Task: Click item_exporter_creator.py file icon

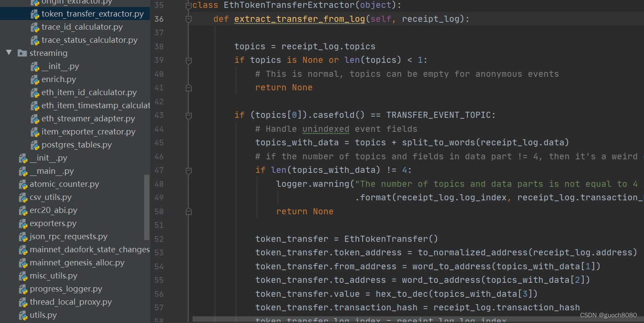Action: tap(35, 132)
